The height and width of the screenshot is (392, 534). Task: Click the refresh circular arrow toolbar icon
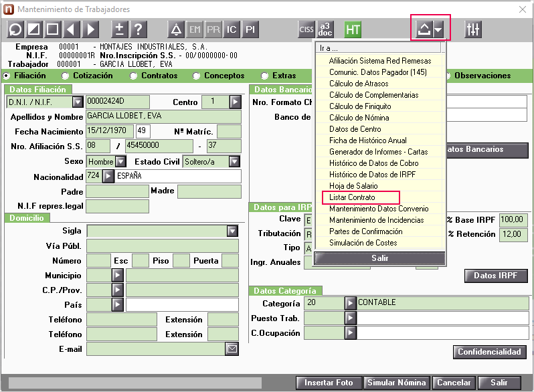click(x=15, y=29)
